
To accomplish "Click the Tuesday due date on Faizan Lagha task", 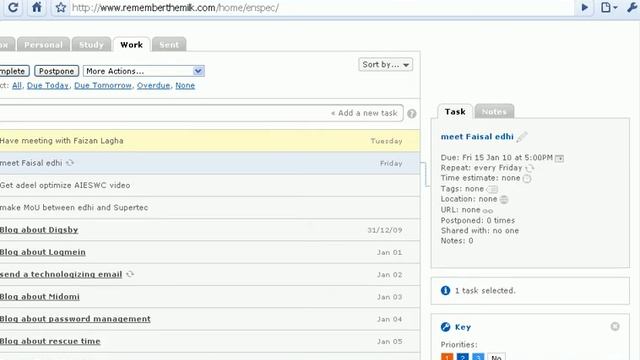I will coord(387,141).
